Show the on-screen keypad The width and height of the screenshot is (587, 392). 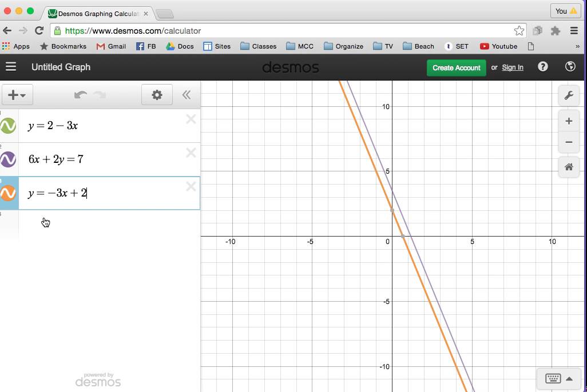click(553, 378)
